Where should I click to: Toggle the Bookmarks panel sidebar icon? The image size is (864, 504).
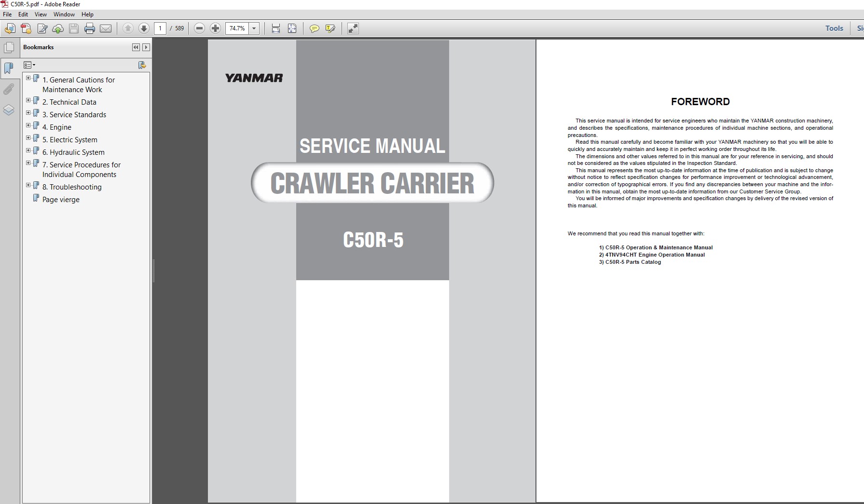click(x=9, y=68)
